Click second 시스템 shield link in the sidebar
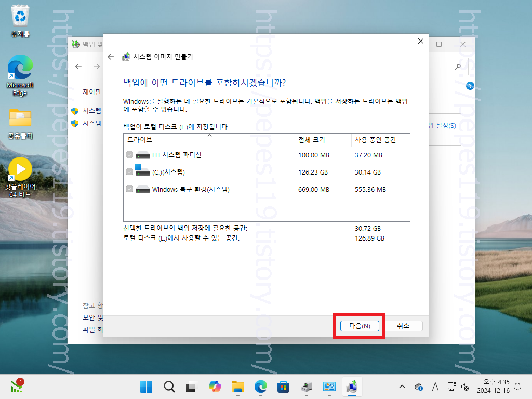The height and width of the screenshot is (399, 532). coord(92,123)
